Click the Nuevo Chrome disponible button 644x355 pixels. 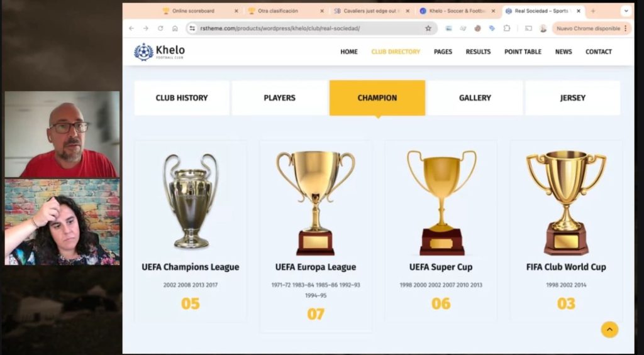(x=588, y=28)
